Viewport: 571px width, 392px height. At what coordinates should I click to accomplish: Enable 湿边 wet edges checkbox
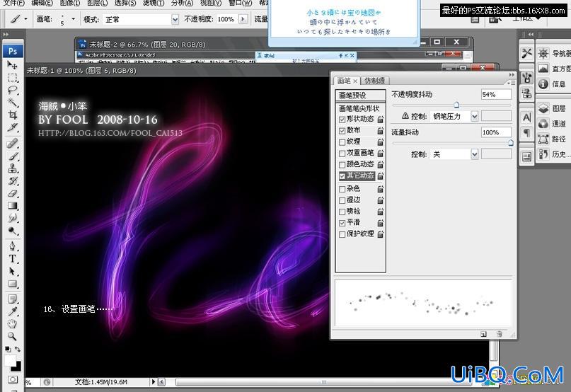click(x=342, y=200)
